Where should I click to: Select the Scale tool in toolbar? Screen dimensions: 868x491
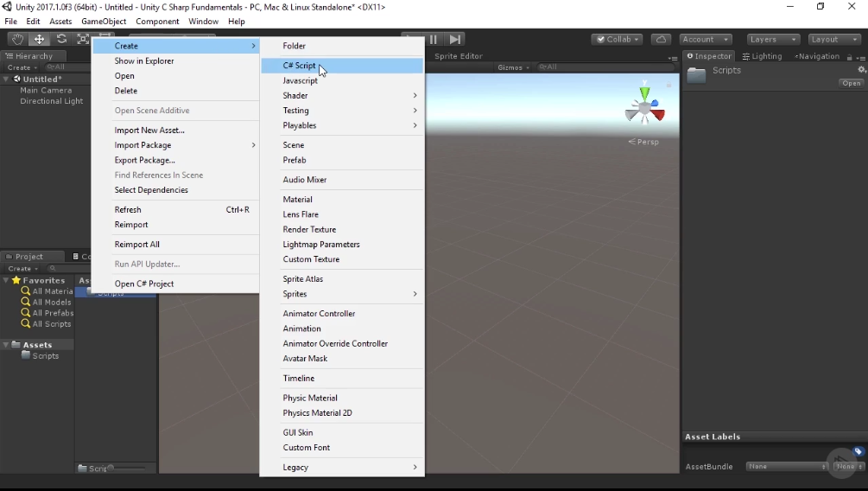pyautogui.click(x=83, y=39)
